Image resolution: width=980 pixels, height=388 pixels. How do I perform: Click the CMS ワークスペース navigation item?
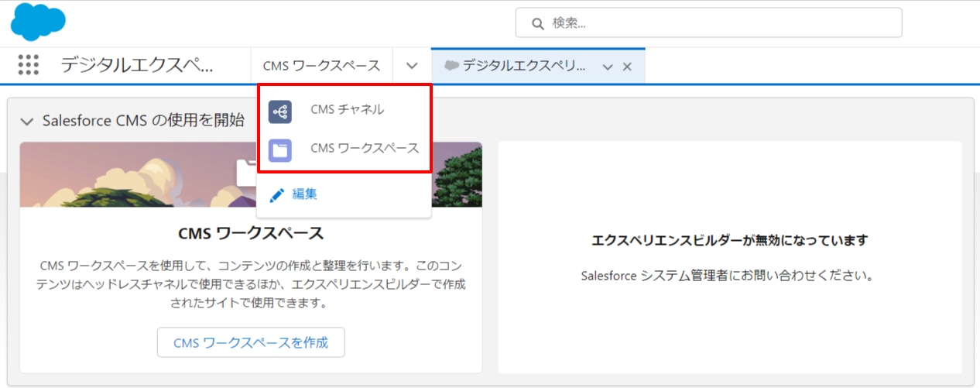[x=322, y=66]
